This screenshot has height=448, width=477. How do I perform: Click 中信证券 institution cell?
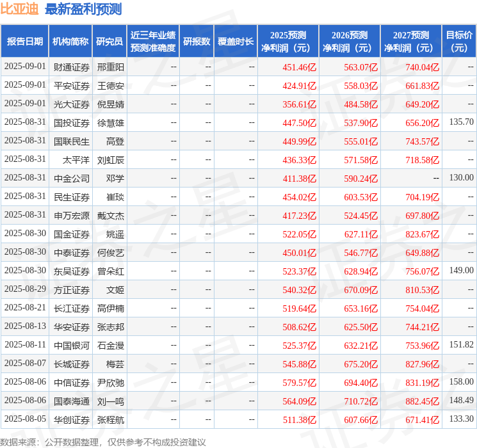coord(72,383)
